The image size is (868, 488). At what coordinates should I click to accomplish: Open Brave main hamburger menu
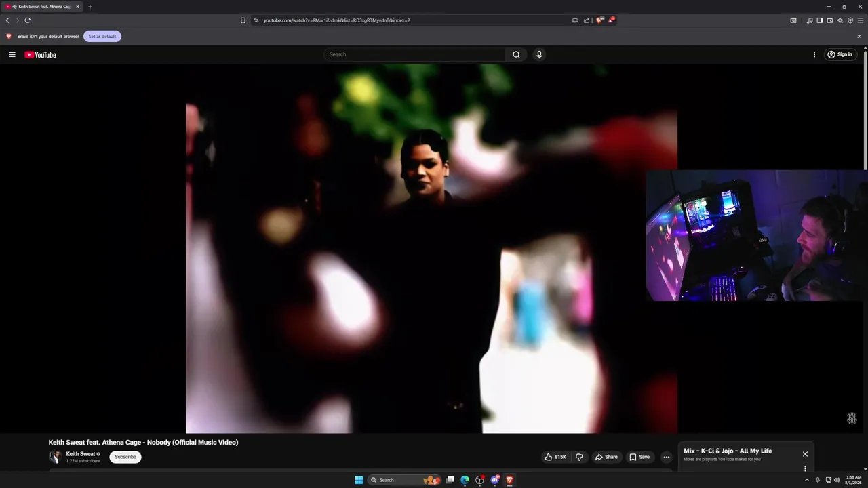[861, 20]
